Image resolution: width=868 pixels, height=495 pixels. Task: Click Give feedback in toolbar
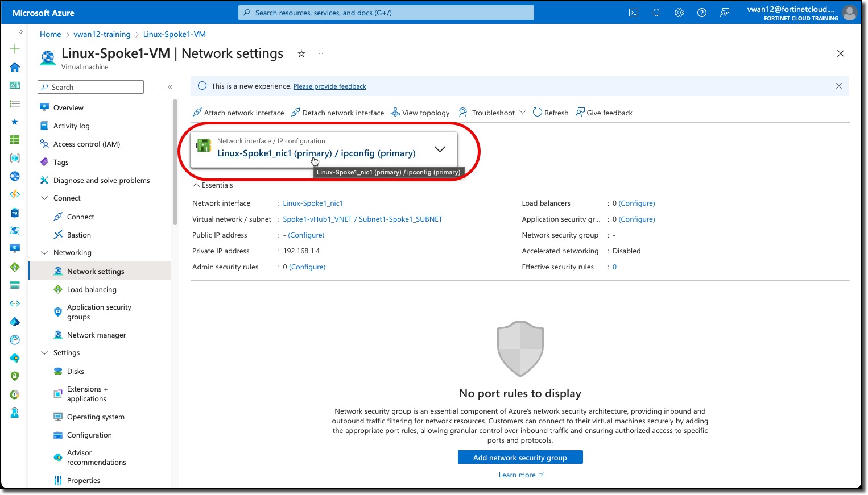604,113
